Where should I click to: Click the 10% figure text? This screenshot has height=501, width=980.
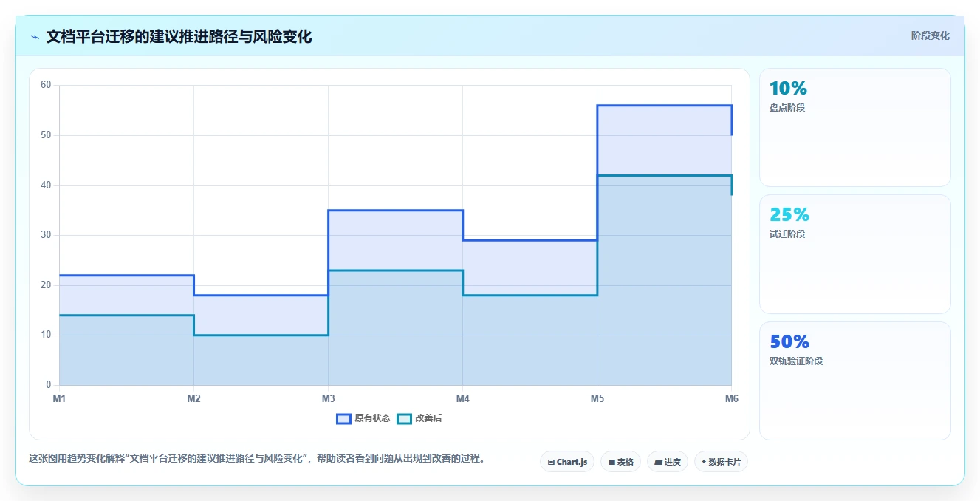click(788, 89)
